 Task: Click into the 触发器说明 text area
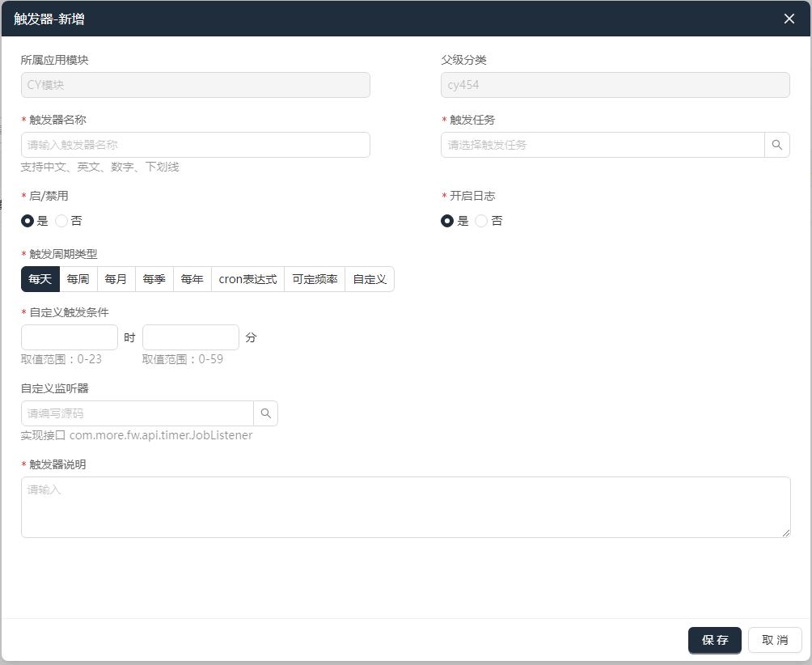coord(405,507)
